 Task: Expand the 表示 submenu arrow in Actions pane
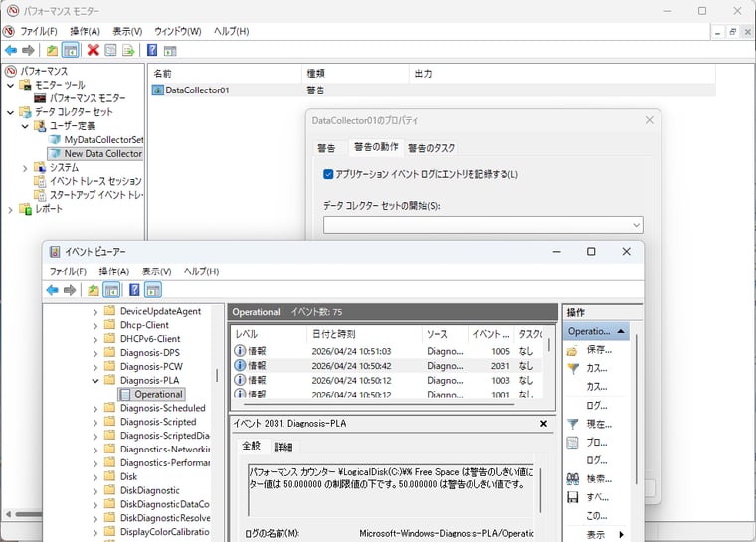[622, 534]
